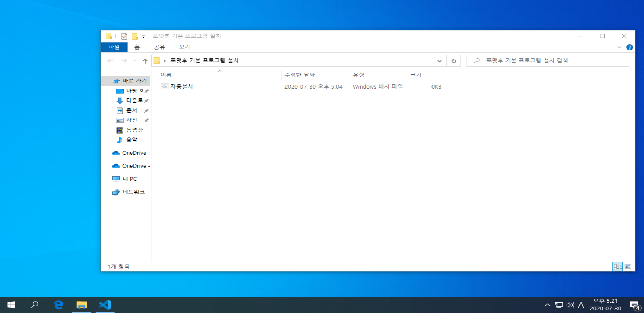Click the 0KB size cell

(436, 87)
